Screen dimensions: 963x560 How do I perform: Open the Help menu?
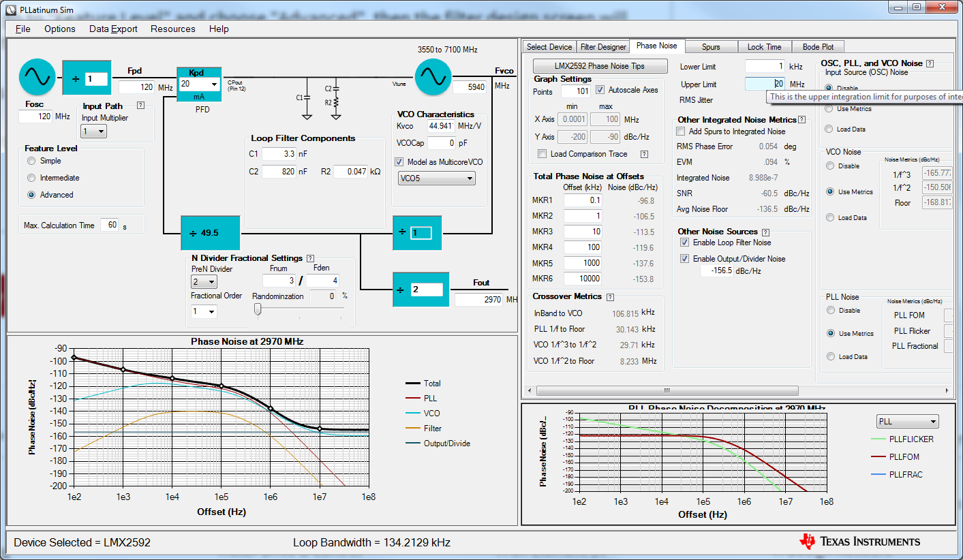point(219,29)
